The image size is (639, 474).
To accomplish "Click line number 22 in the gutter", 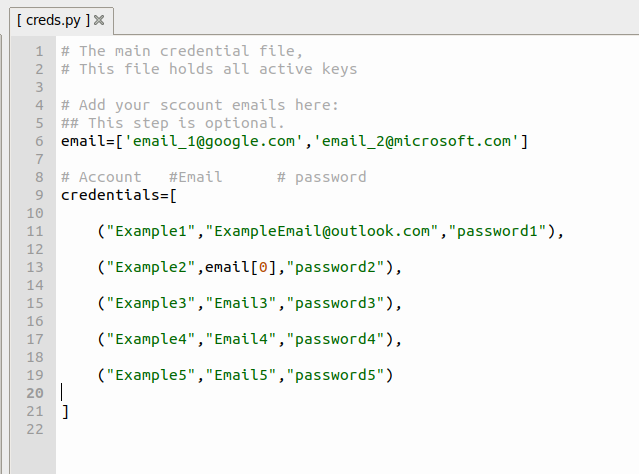I will [35, 429].
